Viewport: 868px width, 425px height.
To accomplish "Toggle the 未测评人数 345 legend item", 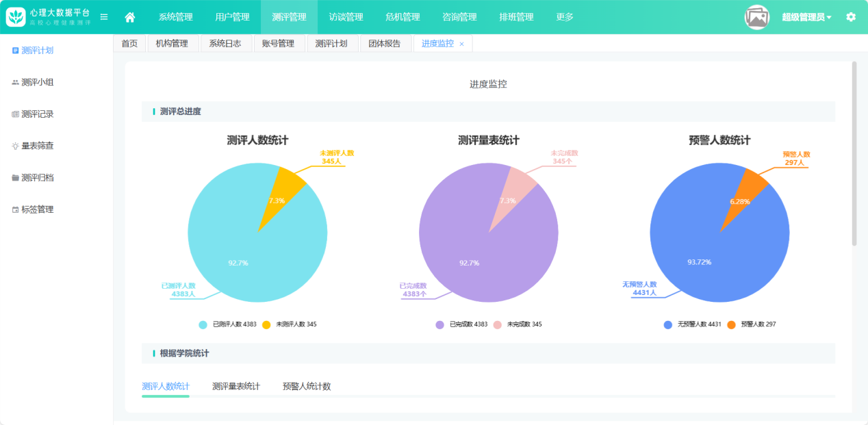I will click(x=290, y=324).
